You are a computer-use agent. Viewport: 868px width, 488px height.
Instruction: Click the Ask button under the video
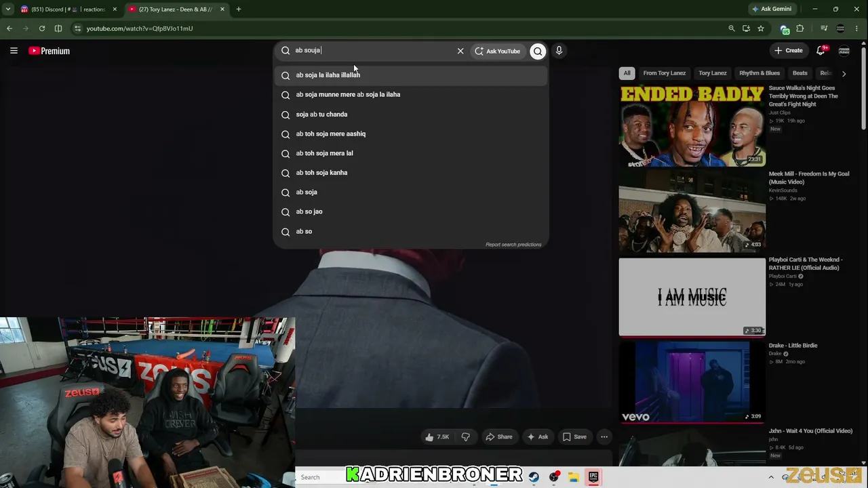[x=538, y=437]
